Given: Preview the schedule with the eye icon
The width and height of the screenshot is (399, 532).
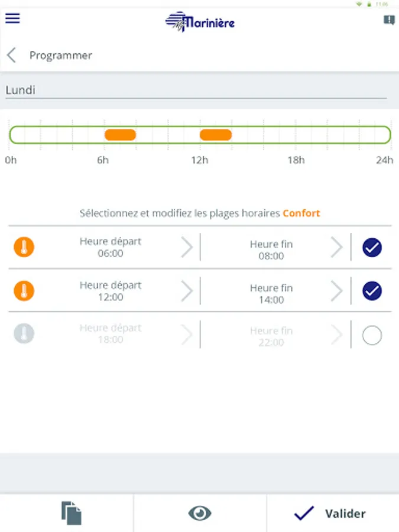Looking at the screenshot, I should [x=200, y=513].
